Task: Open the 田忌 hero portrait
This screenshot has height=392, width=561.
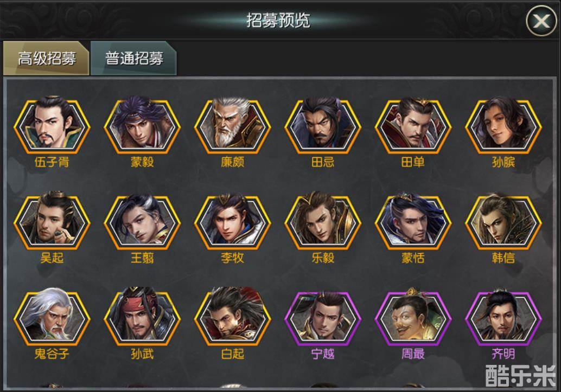Action: 323,125
